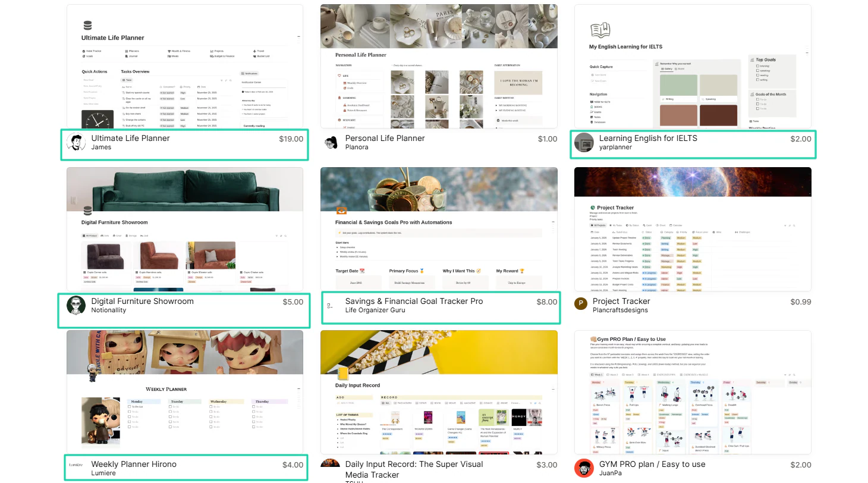868x483 pixels.
Task: Click Lumiere creator logo icon
Action: click(x=76, y=465)
